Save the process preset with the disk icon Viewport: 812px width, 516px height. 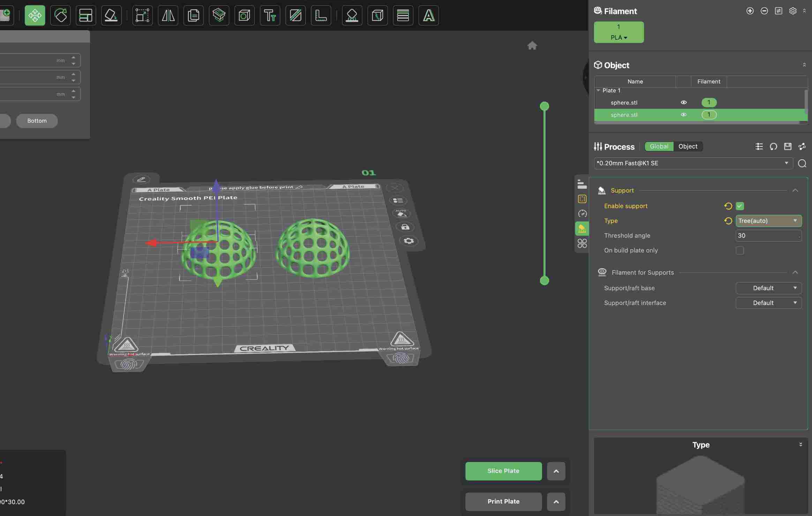(788, 146)
